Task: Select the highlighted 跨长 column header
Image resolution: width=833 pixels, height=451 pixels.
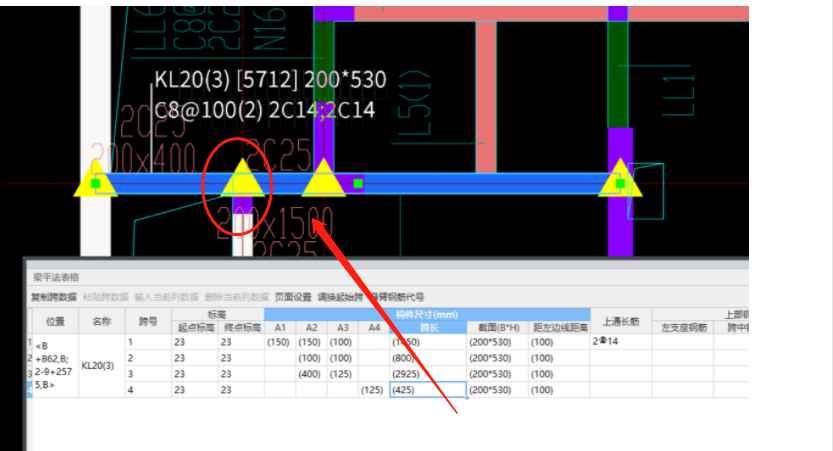Action: tap(428, 328)
